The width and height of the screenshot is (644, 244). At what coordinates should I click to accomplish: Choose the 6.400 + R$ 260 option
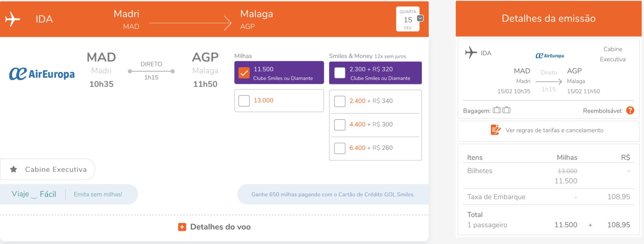tap(340, 148)
